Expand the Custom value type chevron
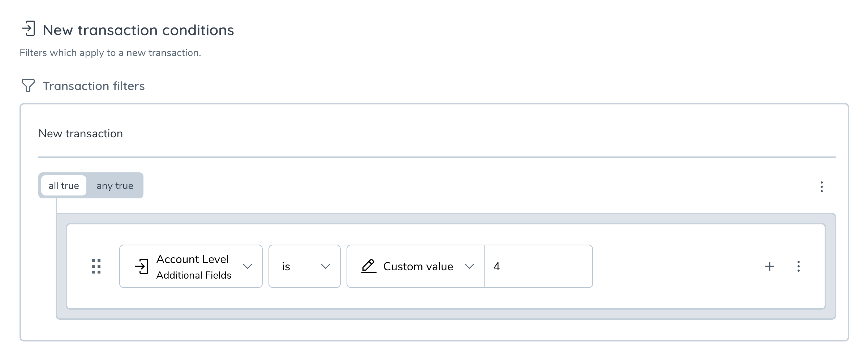 click(469, 266)
